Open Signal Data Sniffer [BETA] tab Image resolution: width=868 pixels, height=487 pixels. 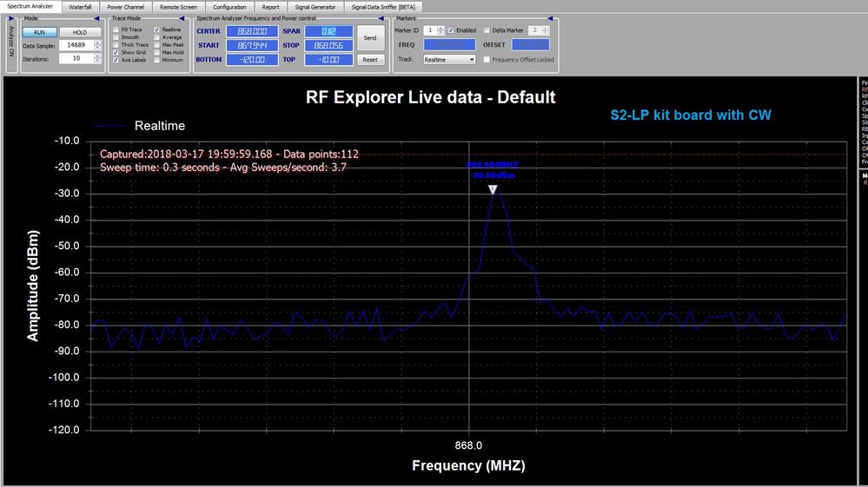(x=383, y=7)
